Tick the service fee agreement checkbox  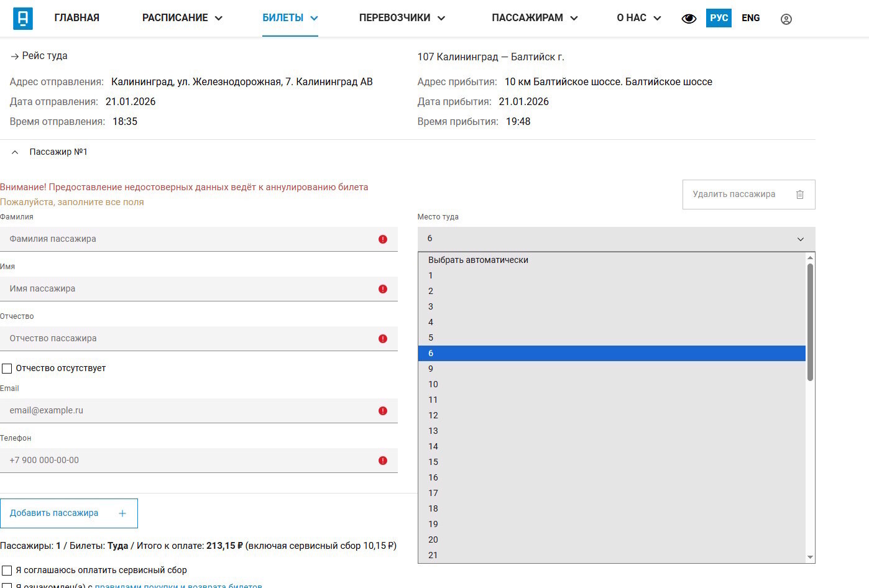(x=7, y=571)
